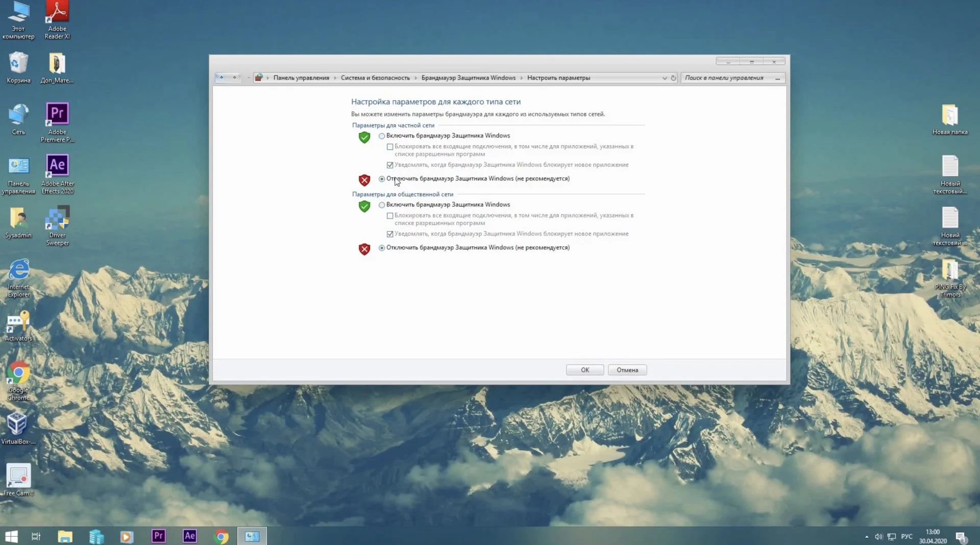Expand the address bar history dropdown
Viewport: 980px width, 545px height.
[x=665, y=78]
